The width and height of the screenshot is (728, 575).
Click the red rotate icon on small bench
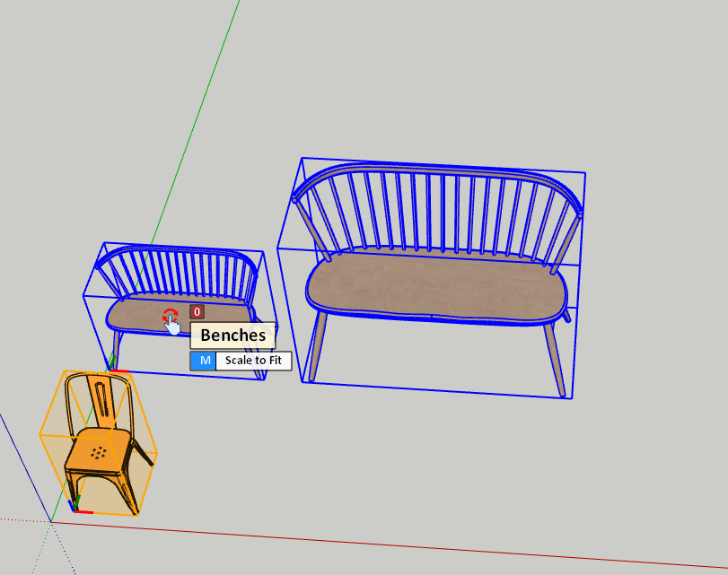[169, 315]
